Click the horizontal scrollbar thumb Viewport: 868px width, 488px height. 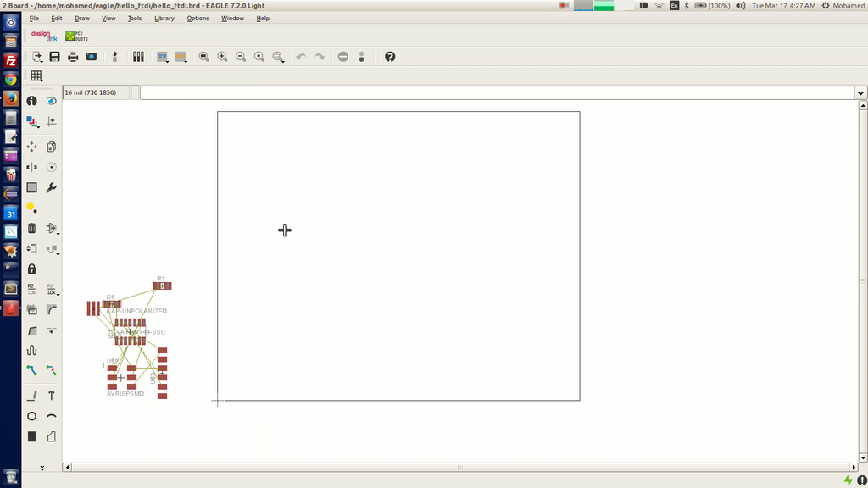tap(460, 468)
